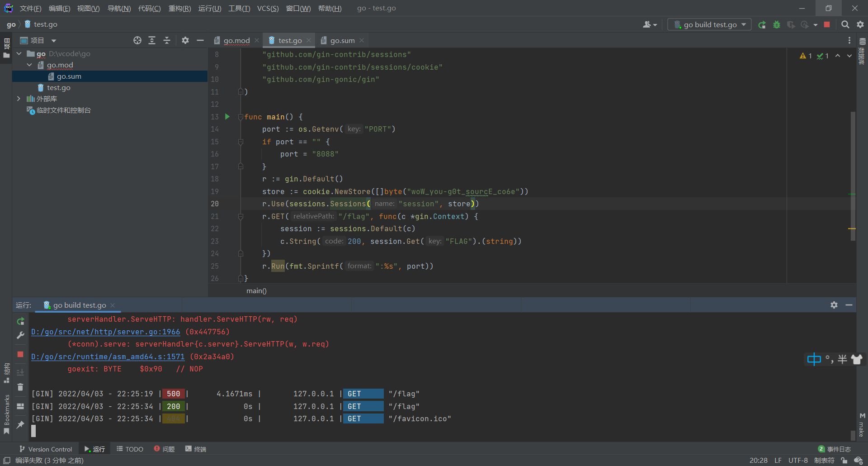Collapse the go project root folder
Screen dimensions: 868x466
[x=19, y=53]
